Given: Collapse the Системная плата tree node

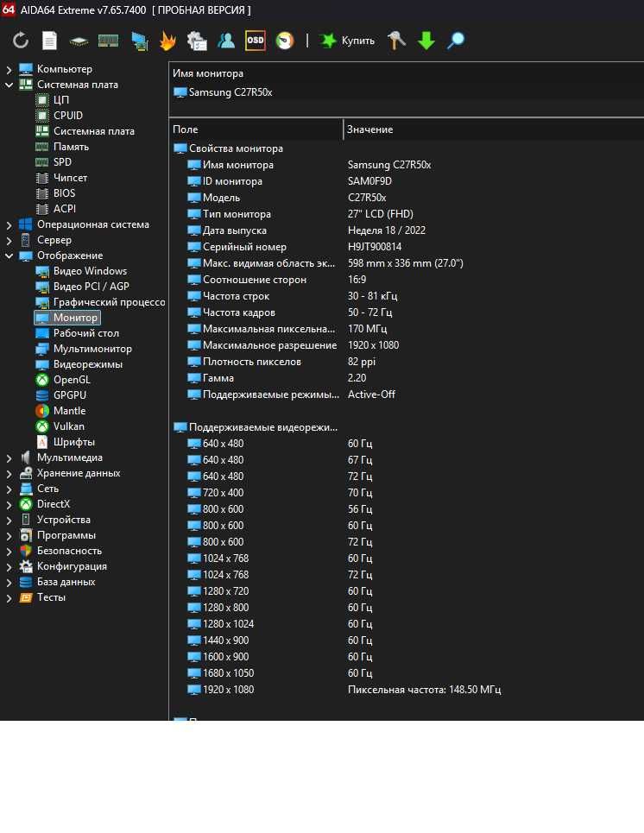Looking at the screenshot, I should [x=9, y=85].
